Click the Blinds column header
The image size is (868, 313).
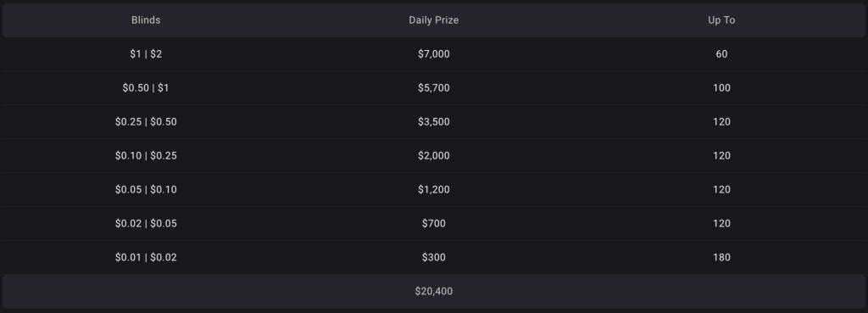click(x=146, y=20)
